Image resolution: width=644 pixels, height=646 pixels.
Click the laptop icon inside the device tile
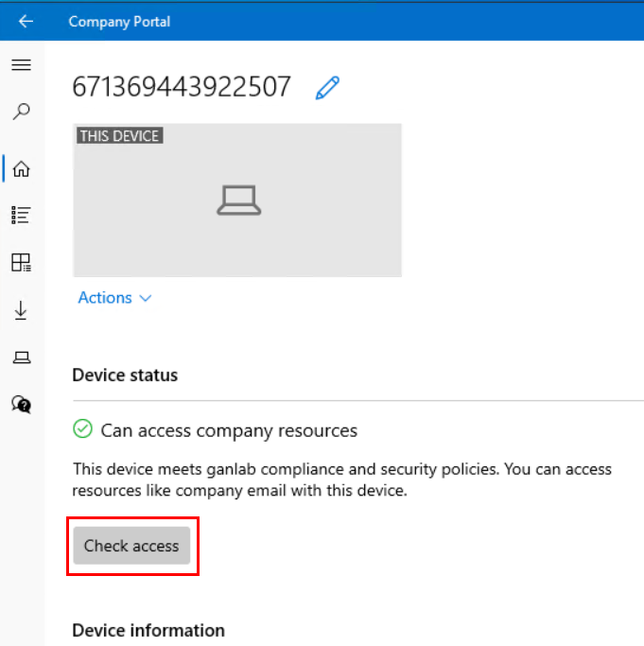pos(238,201)
